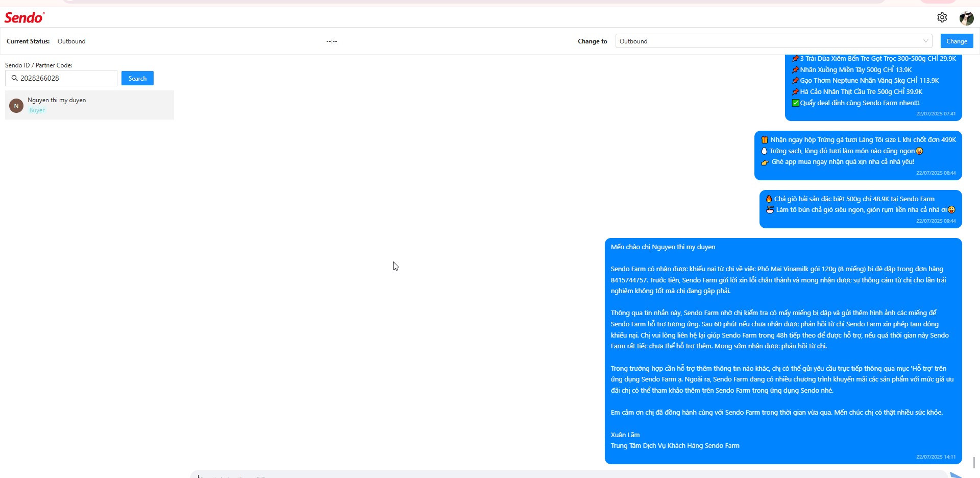Click the 'Em cảm ơn chị đã đồng hành' paragraph

(x=777, y=413)
